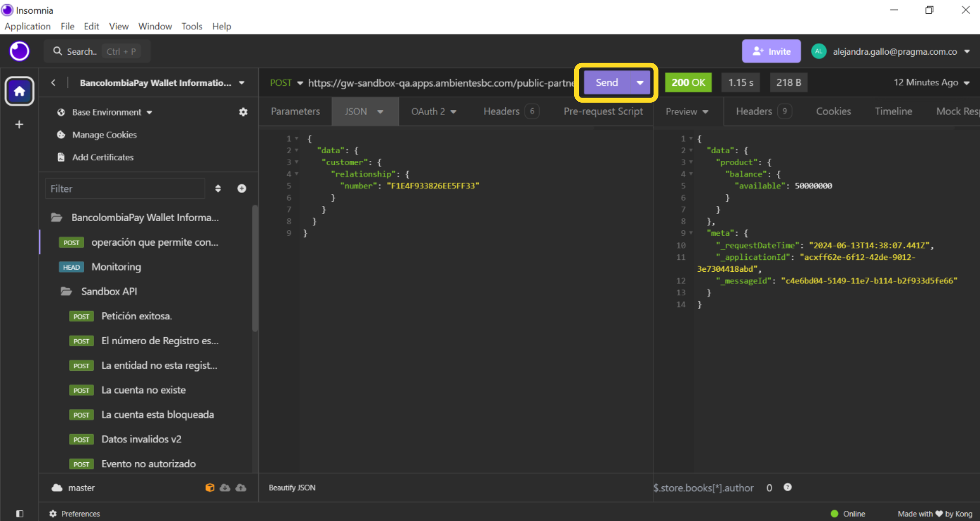Viewport: 980px width, 521px height.
Task: Open the POST method dropdown
Action: click(x=300, y=83)
